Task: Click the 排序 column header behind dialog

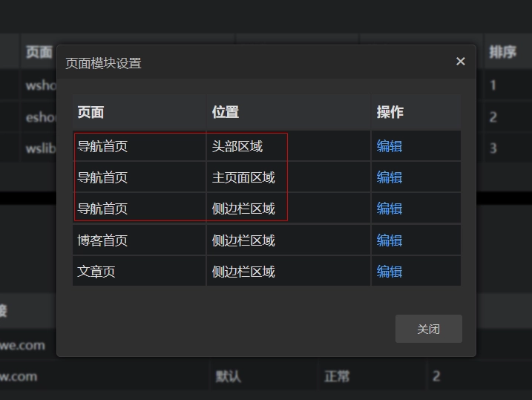Action: coord(502,52)
